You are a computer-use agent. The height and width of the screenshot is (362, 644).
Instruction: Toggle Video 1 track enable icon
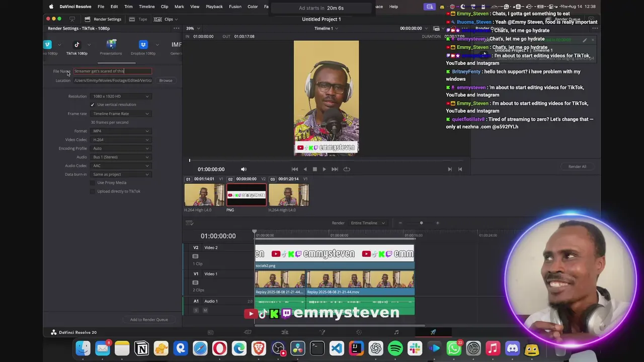pos(195,283)
